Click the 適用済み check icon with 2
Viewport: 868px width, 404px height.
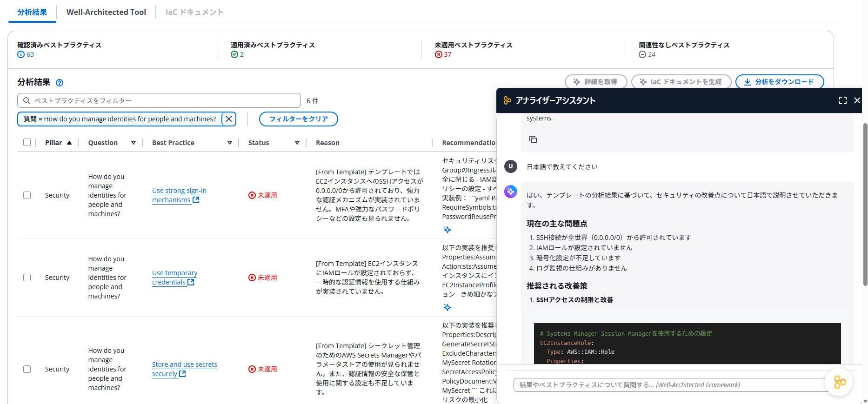click(234, 54)
